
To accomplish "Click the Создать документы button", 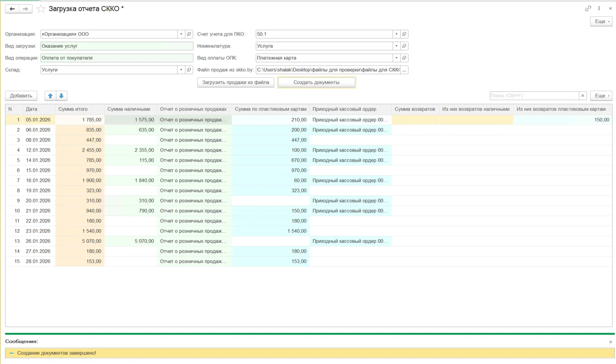I will [x=316, y=82].
